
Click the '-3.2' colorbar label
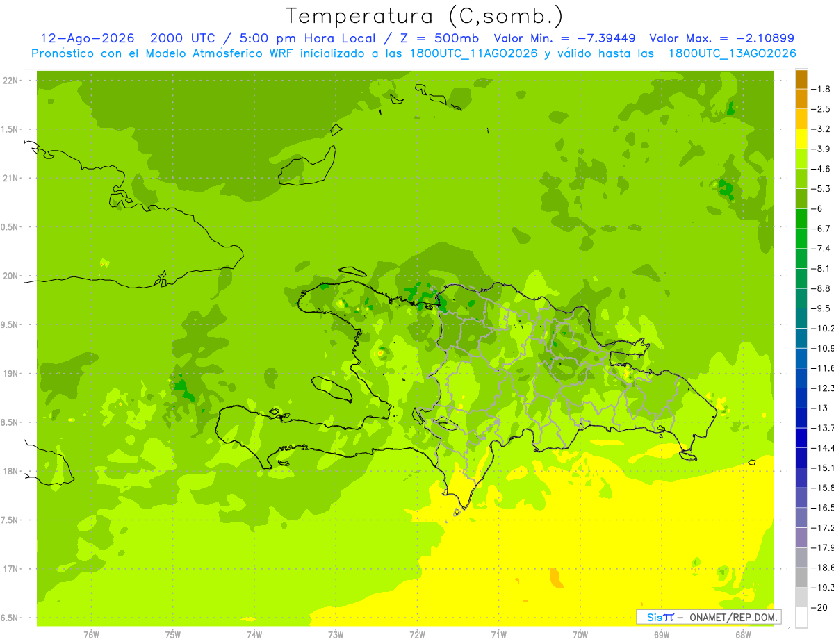[822, 129]
